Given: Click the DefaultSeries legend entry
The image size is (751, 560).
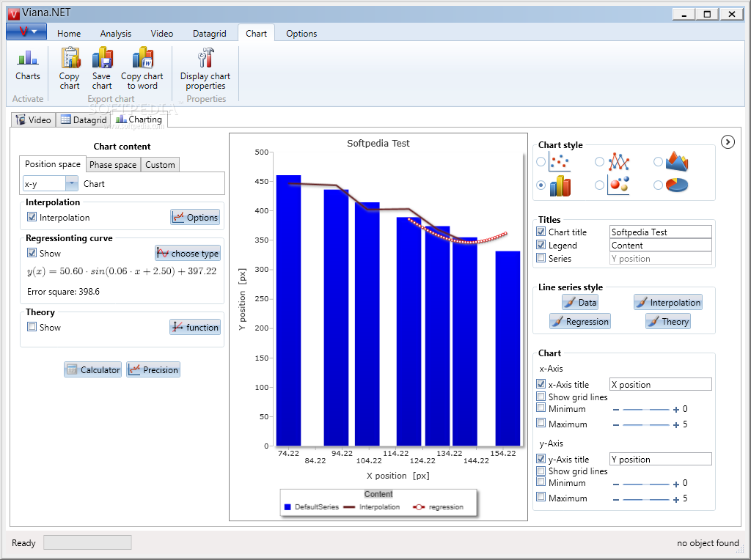Looking at the screenshot, I should pos(311,507).
